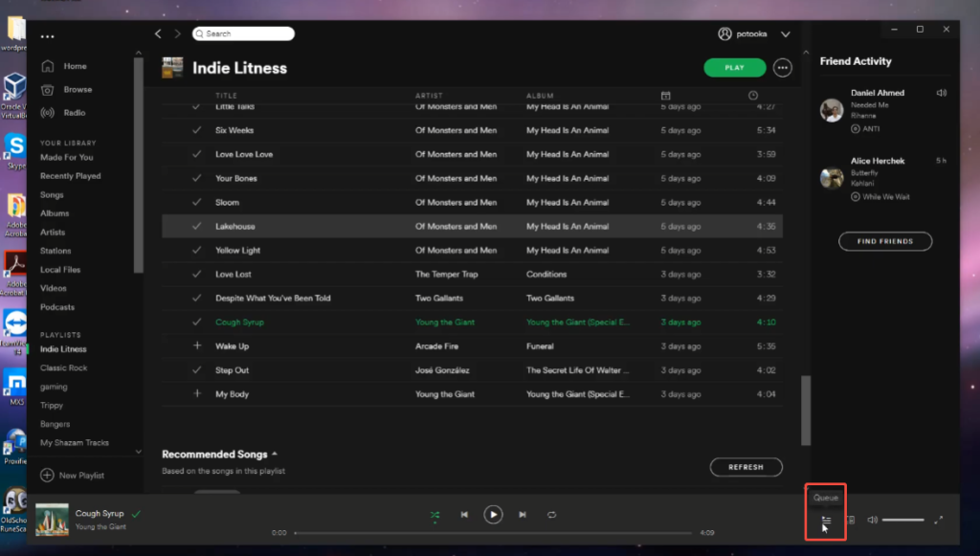Viewport: 980px width, 556px height.
Task: Go back with the left arrow
Action: pos(158,33)
